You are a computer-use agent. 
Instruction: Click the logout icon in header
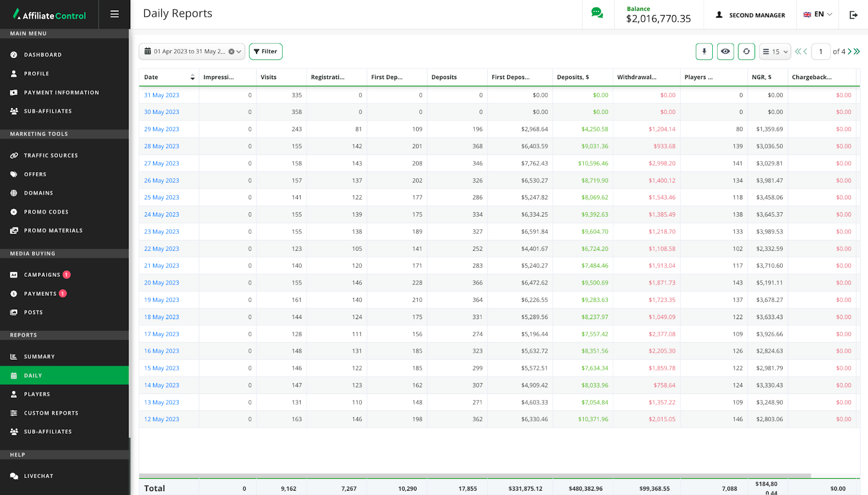coord(853,15)
